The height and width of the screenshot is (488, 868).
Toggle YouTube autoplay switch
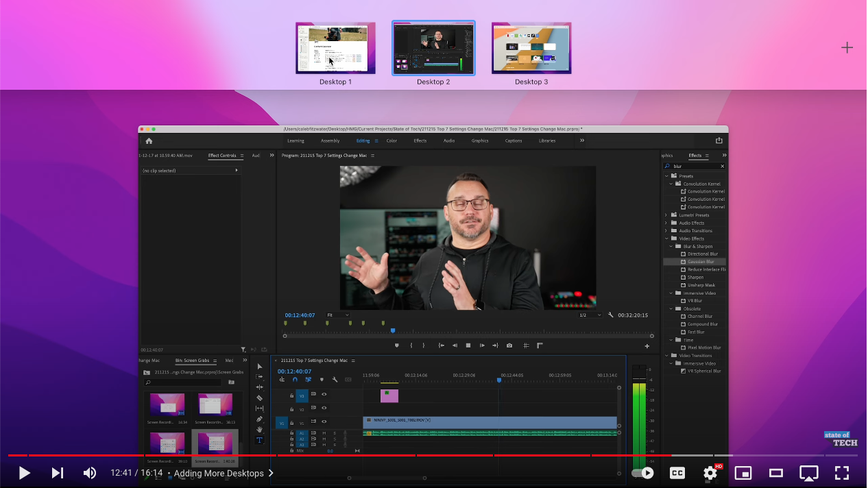tap(642, 473)
